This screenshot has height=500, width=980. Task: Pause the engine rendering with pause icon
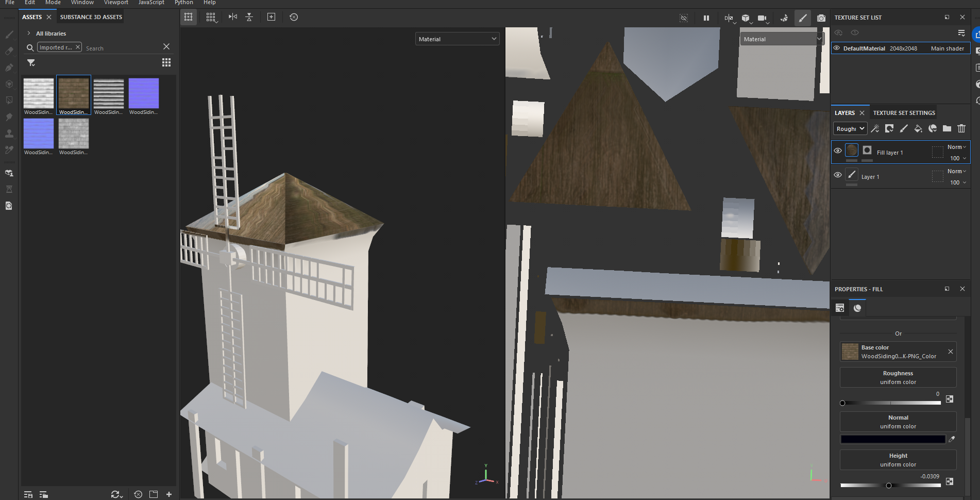pos(706,18)
